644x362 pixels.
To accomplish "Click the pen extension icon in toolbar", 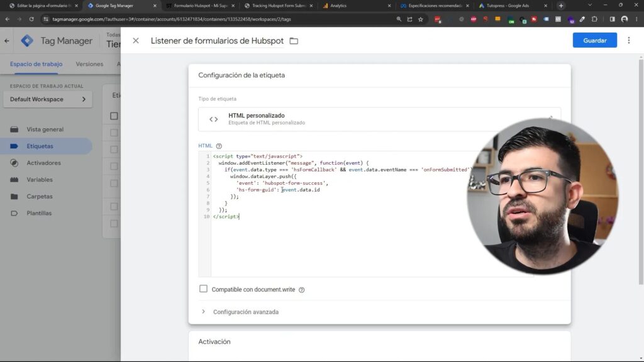I will click(x=582, y=19).
